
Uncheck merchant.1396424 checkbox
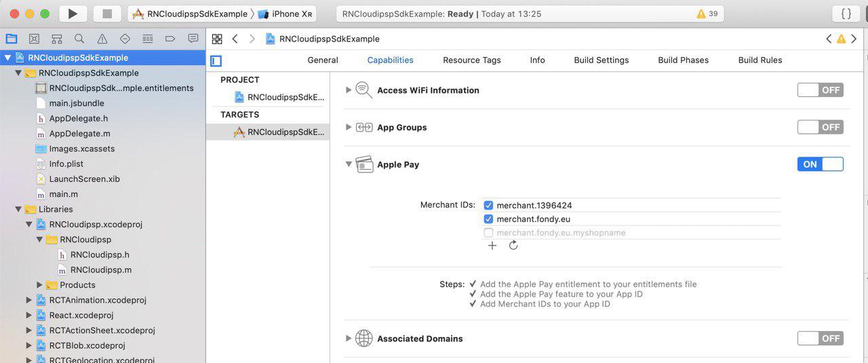click(488, 205)
